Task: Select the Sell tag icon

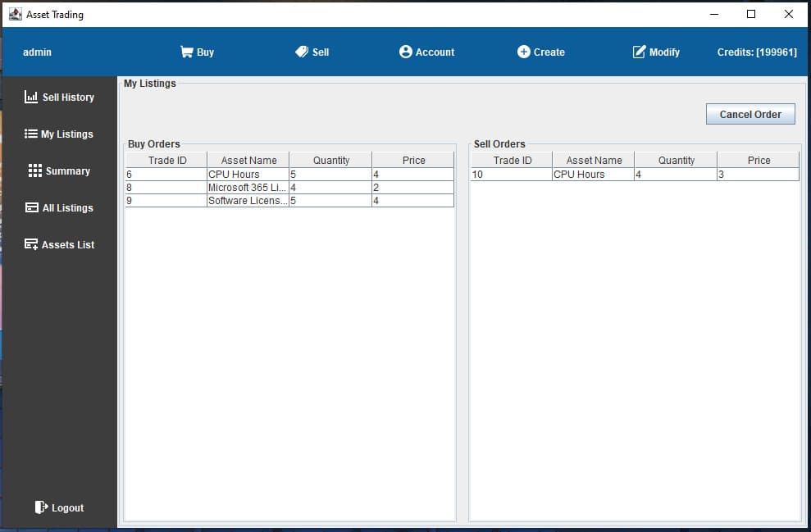Action: pyautogui.click(x=303, y=52)
